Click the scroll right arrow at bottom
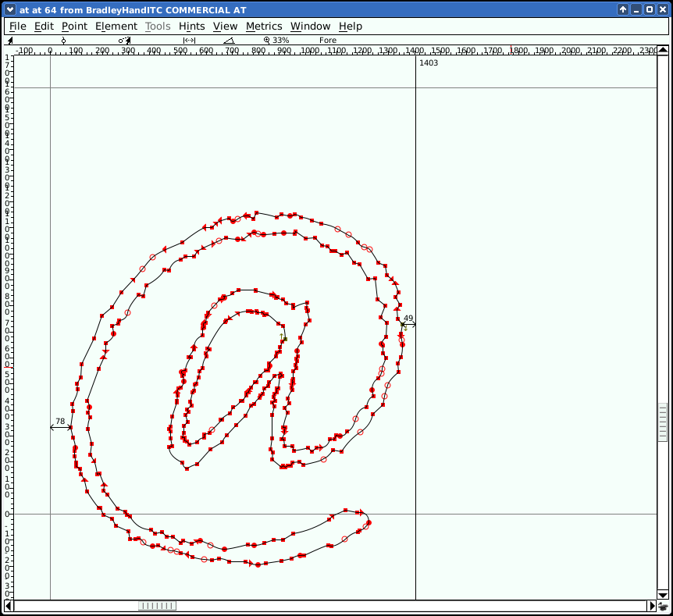The height and width of the screenshot is (616, 673). pyautogui.click(x=652, y=606)
